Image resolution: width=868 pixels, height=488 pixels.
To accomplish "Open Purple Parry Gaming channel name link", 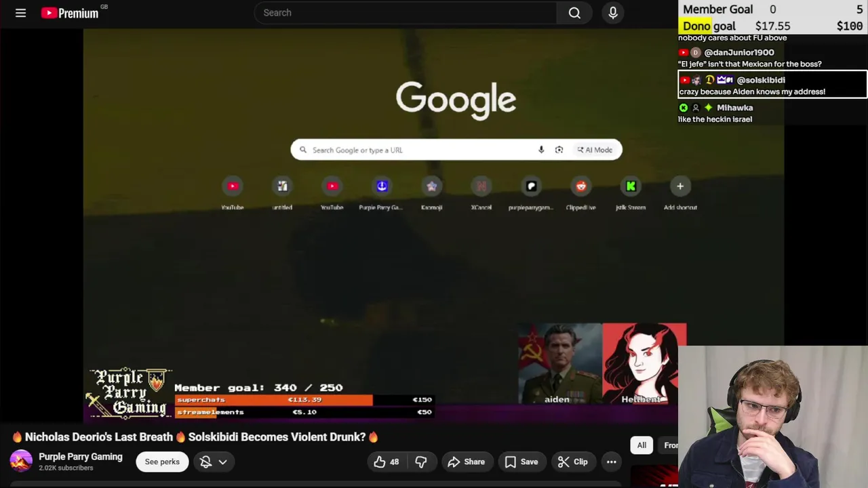I will click(x=81, y=457).
